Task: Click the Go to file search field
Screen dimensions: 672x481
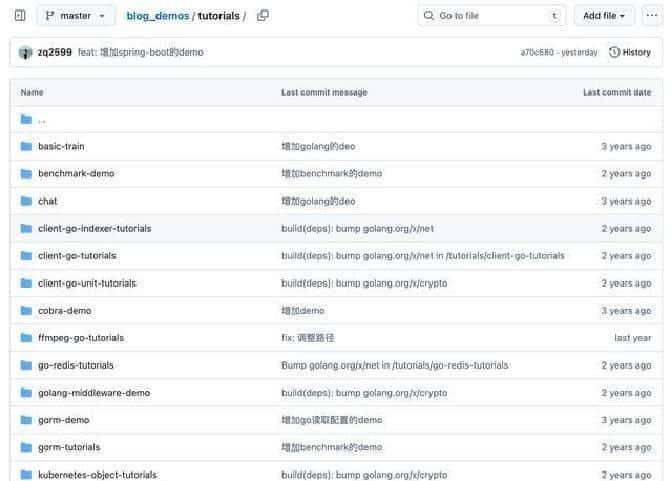Action: 490,16
